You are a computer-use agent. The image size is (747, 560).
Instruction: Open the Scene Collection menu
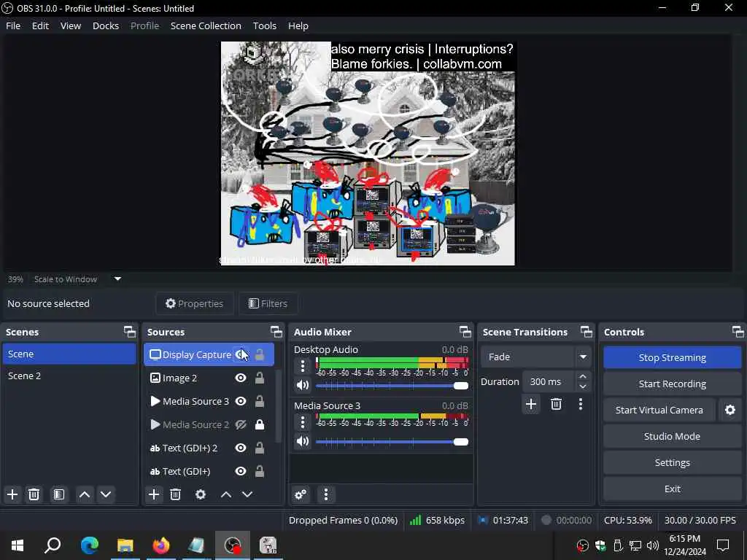[206, 26]
